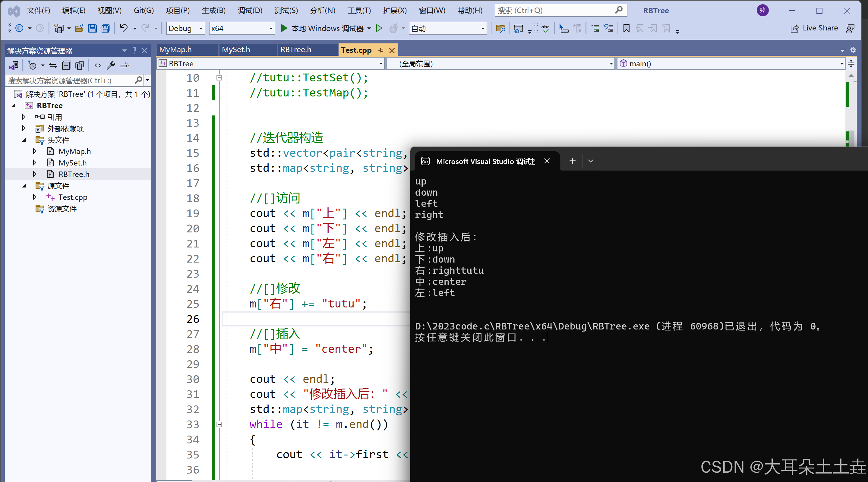Click the Solution Explorer search field

click(74, 80)
